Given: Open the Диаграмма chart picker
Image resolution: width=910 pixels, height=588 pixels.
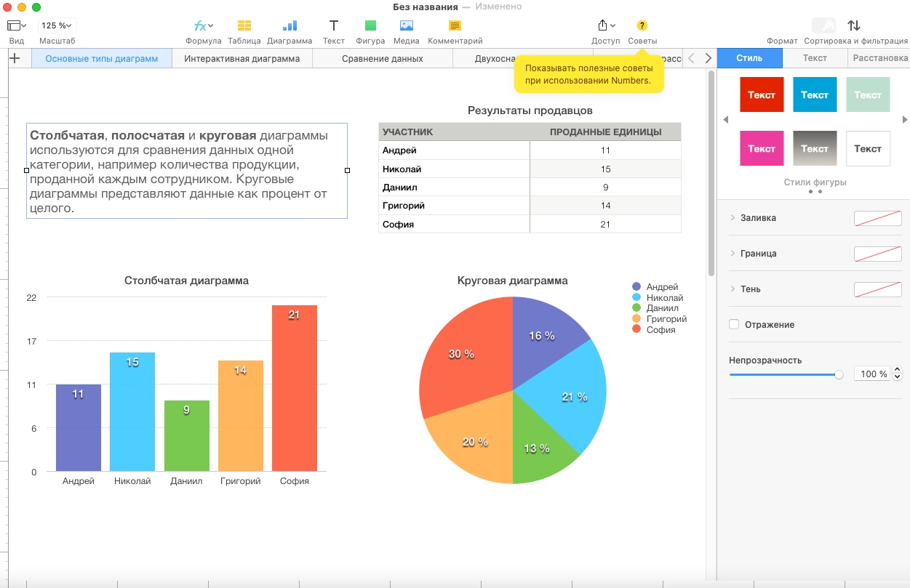Looking at the screenshot, I should [289, 26].
